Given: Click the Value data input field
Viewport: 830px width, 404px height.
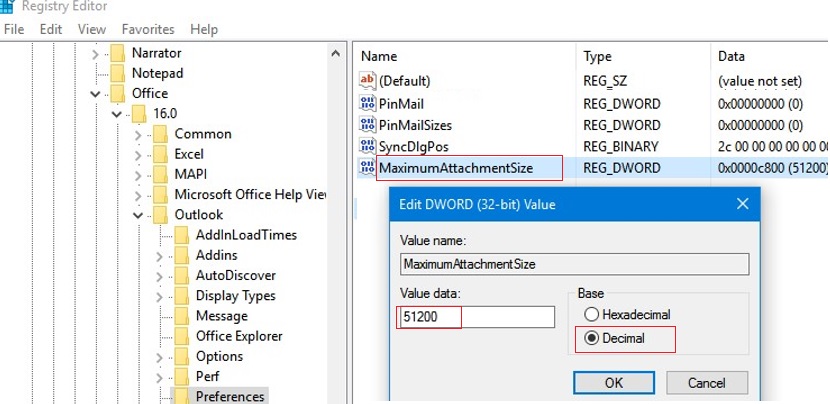Looking at the screenshot, I should click(x=476, y=317).
